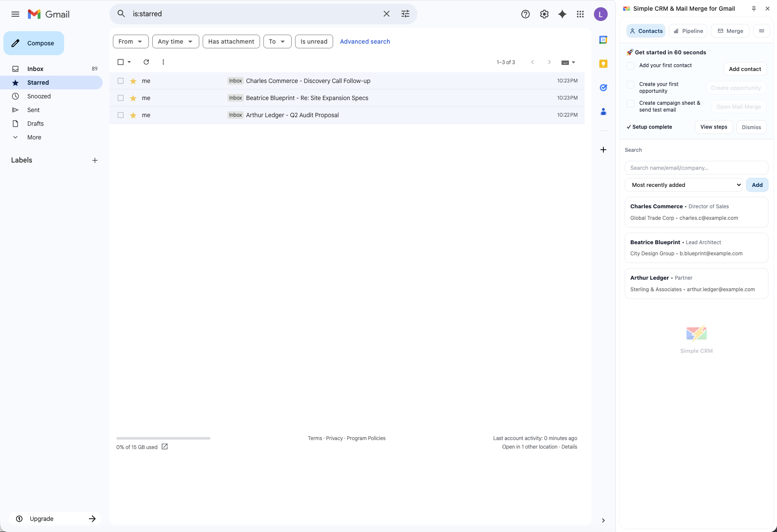The width and height of the screenshot is (777, 532).
Task: Click the storage usage progress bar
Action: pyautogui.click(x=162, y=438)
